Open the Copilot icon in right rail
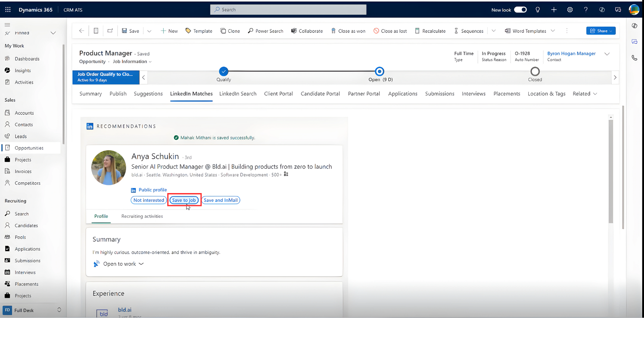This screenshot has height=362, width=644. (x=634, y=26)
